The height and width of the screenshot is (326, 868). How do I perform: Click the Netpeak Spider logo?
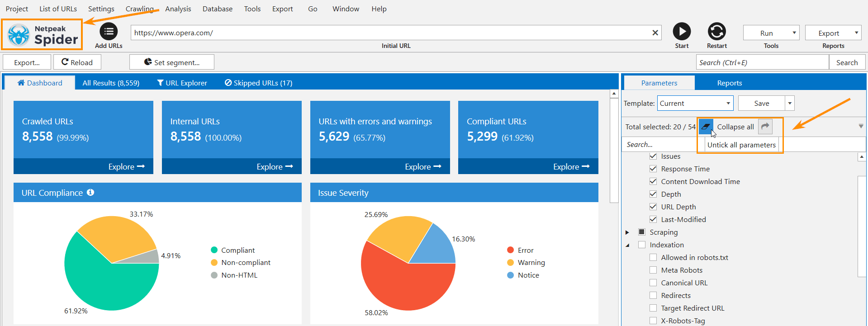42,35
